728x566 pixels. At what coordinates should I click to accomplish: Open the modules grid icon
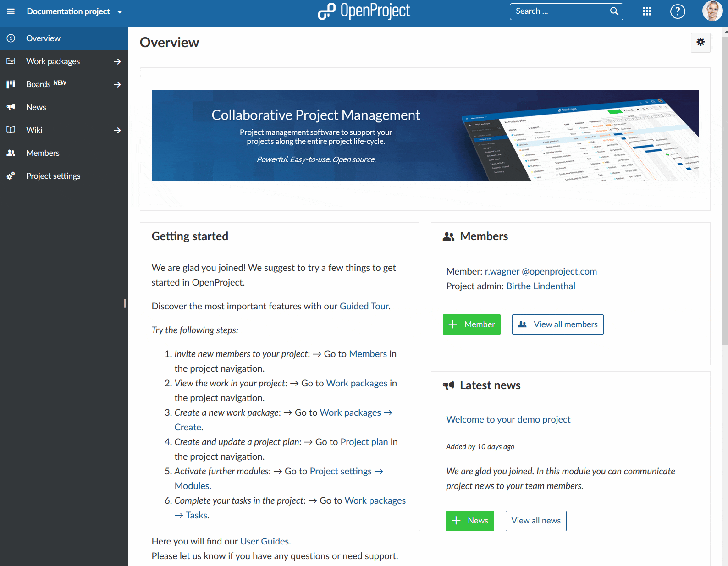(647, 11)
